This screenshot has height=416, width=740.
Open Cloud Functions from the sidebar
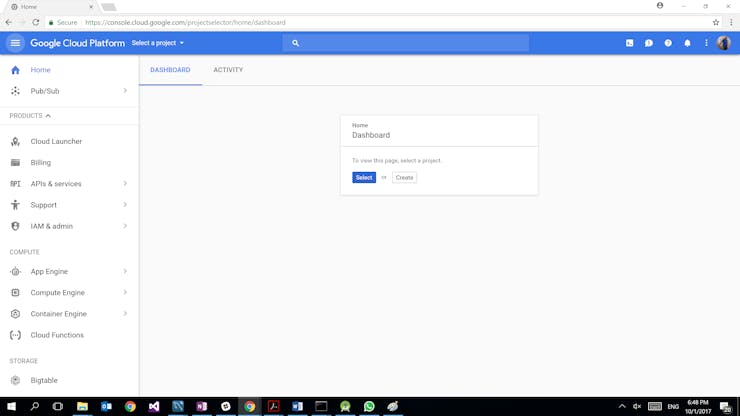click(x=57, y=335)
